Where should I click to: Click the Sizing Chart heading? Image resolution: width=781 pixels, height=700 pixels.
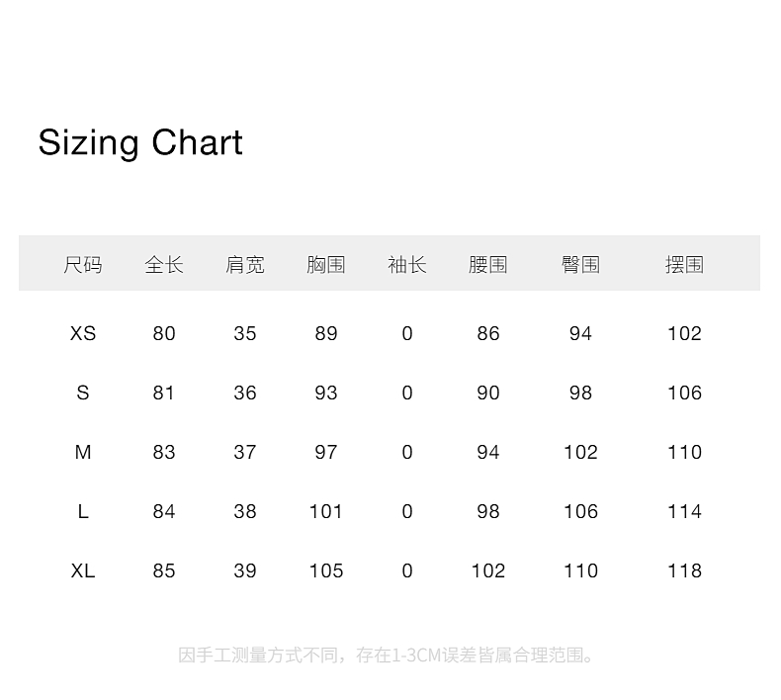[140, 143]
